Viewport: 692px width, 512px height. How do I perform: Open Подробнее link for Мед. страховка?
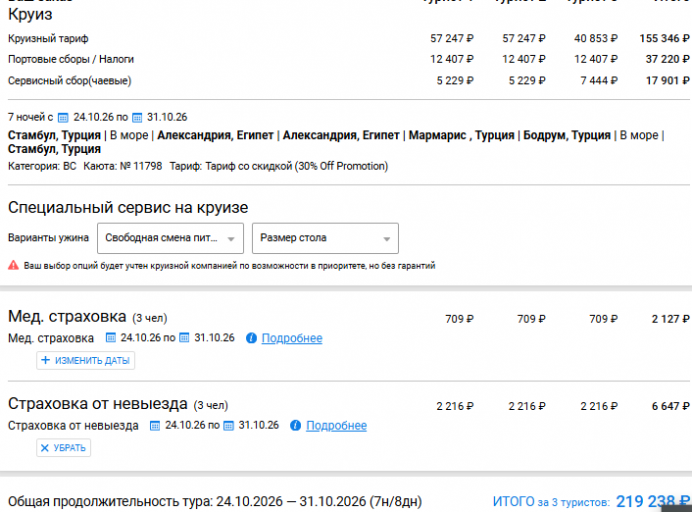tap(292, 338)
